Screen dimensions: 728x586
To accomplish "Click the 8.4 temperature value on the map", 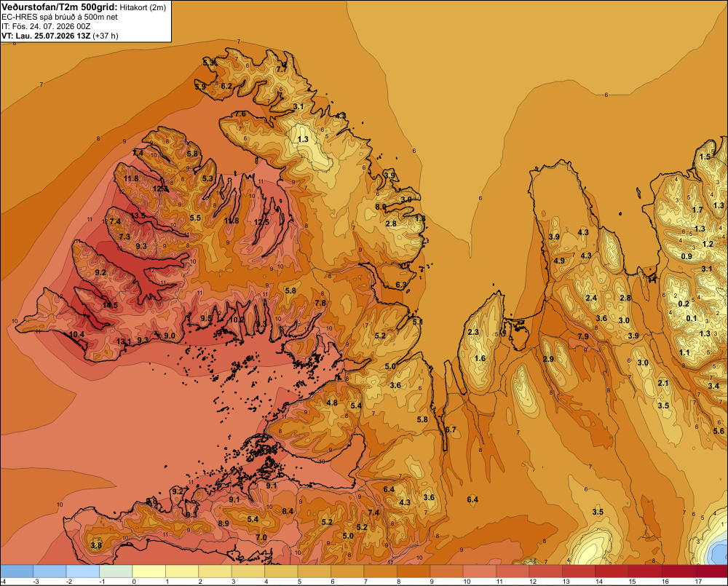I will click(x=288, y=511).
